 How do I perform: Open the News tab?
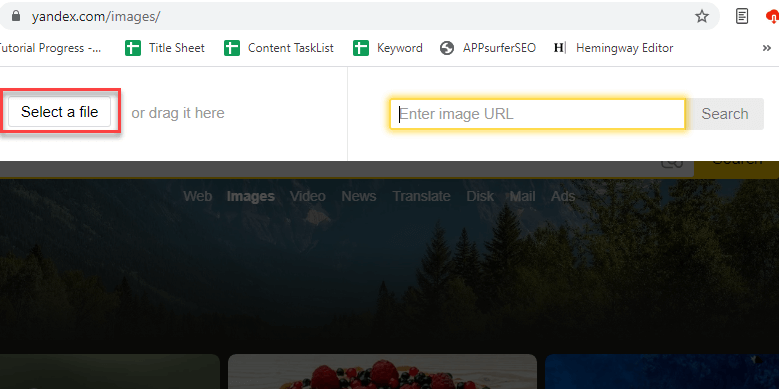pos(359,196)
